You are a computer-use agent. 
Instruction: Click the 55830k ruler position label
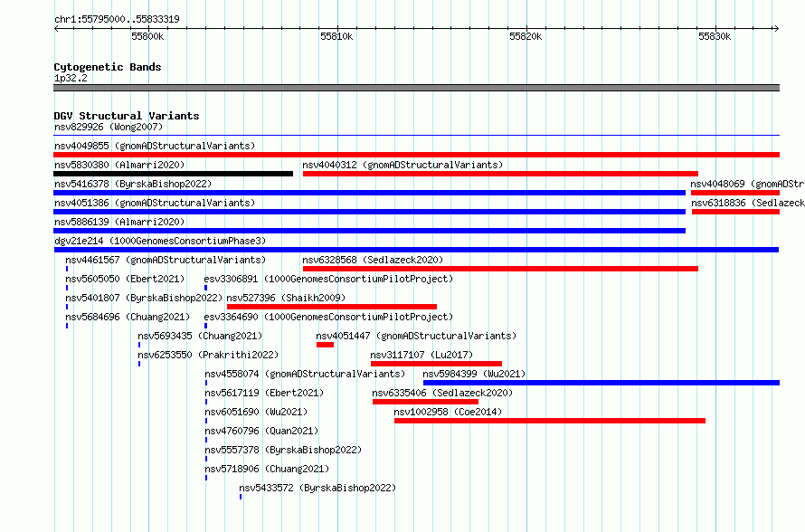click(x=715, y=36)
